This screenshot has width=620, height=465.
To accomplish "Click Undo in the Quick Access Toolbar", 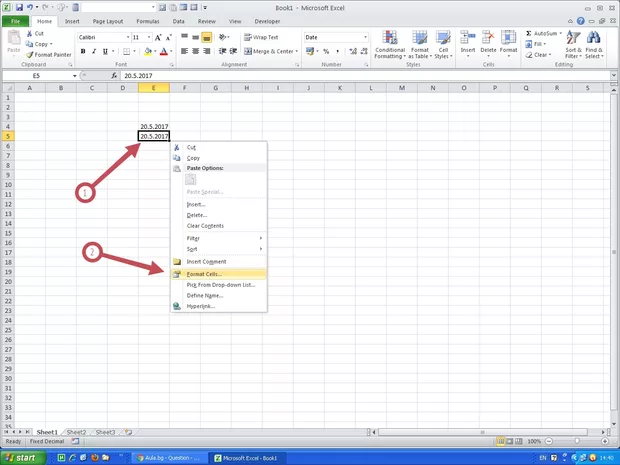I will (30, 8).
